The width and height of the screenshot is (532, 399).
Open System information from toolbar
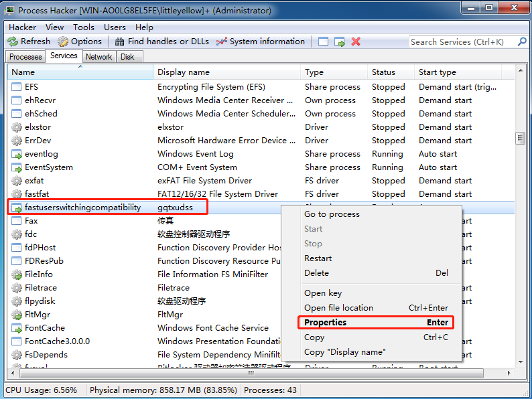coord(261,42)
